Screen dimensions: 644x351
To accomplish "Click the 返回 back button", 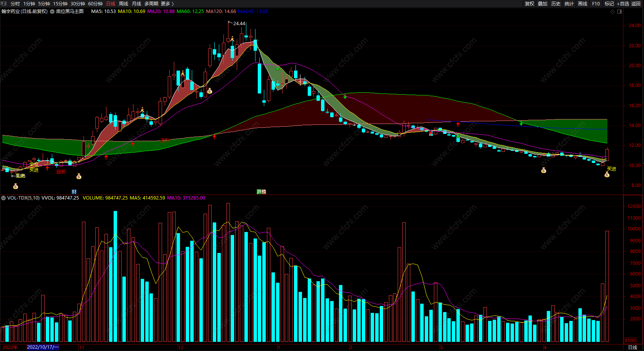I will click(636, 3).
